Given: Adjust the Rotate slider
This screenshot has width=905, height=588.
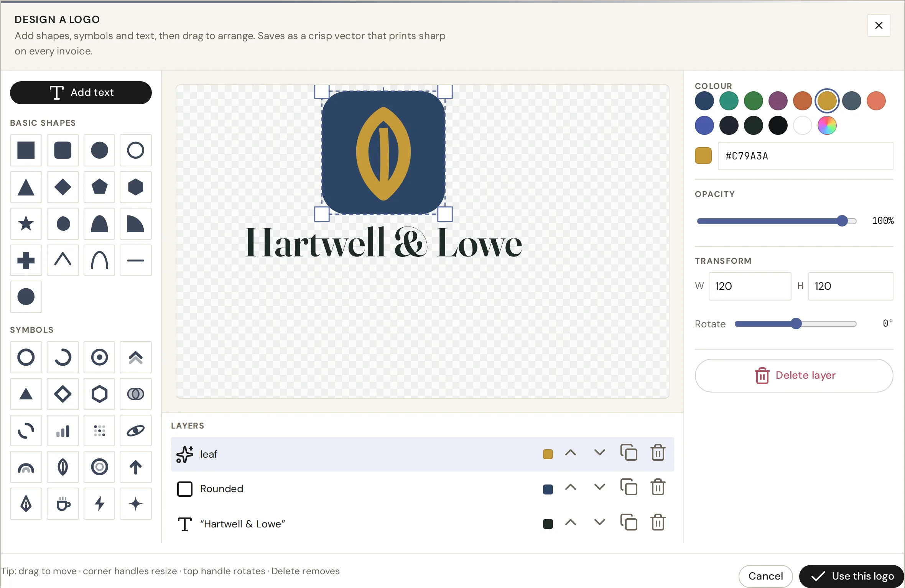Looking at the screenshot, I should [795, 324].
